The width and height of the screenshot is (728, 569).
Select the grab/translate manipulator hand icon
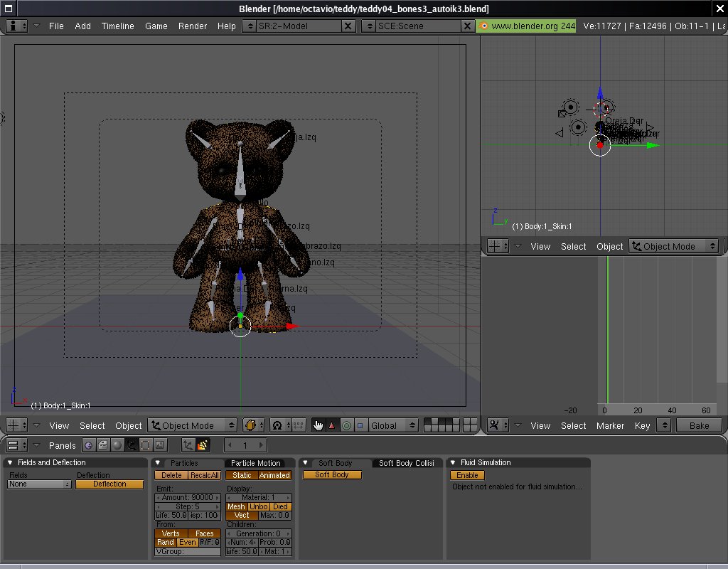coord(318,425)
